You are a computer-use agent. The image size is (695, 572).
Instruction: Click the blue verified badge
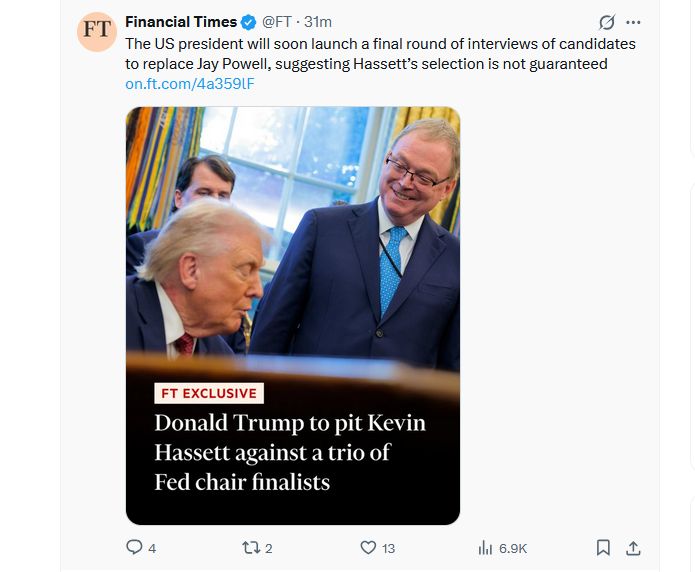(249, 22)
